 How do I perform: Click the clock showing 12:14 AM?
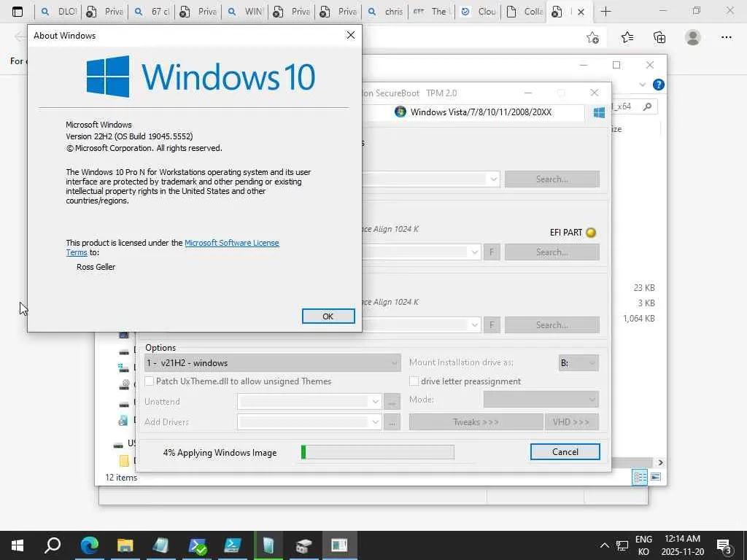[x=682, y=545]
